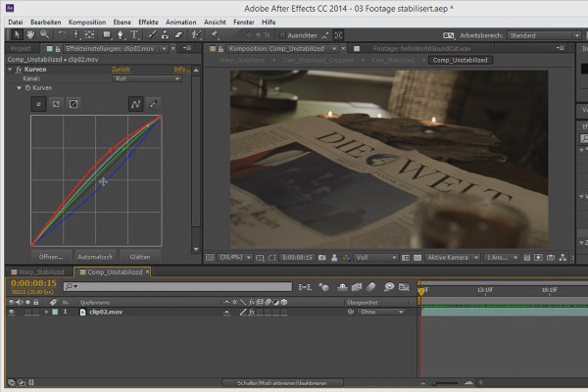Select the Selection arrow tool
Screen dimensions: 588x392
pyautogui.click(x=16, y=35)
